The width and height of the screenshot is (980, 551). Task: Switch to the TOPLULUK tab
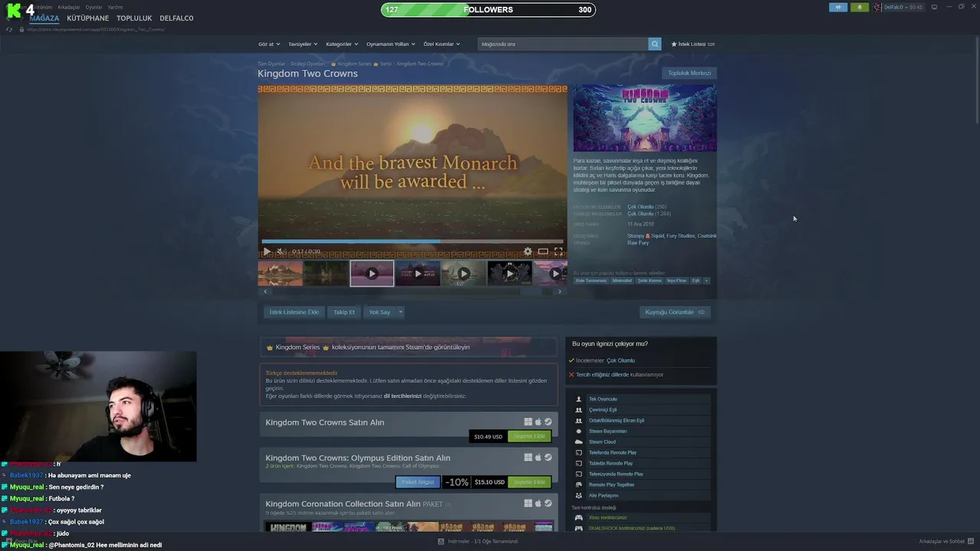coord(134,18)
